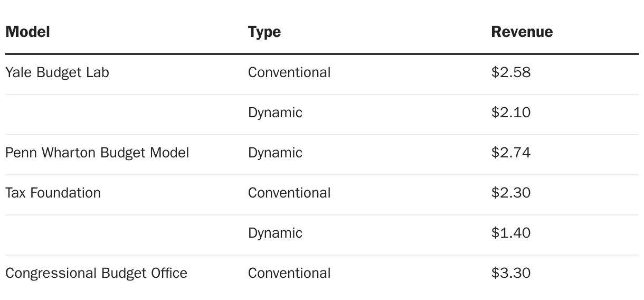Image resolution: width=644 pixels, height=300 pixels.
Task: Click the $2.30 revenue figure
Action: click(510, 193)
